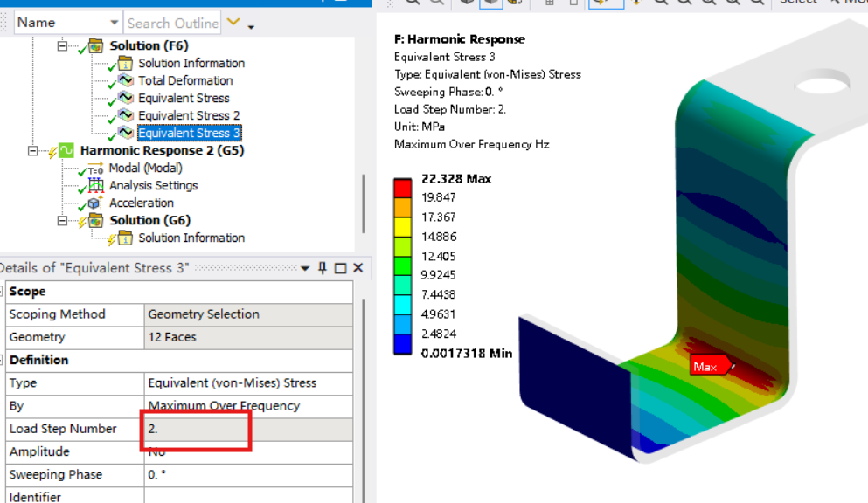Image resolution: width=868 pixels, height=503 pixels.
Task: Click the Solution Information icon under Solution (F6)
Action: coord(126,63)
